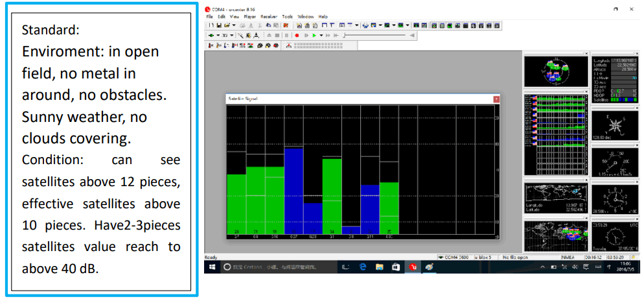Open the Edit menu
Screen dimensions: 644x301
[x=222, y=17]
